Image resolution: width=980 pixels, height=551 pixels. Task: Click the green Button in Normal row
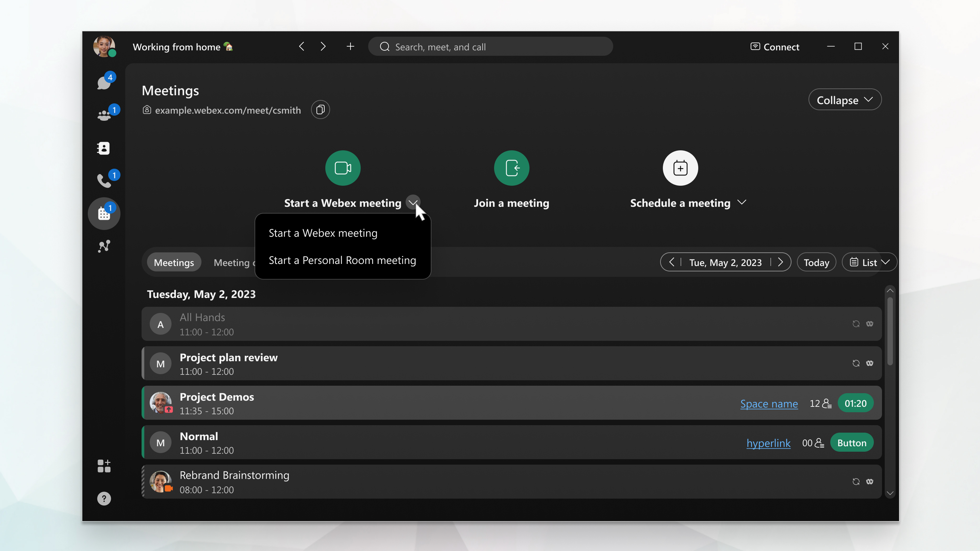(x=852, y=443)
